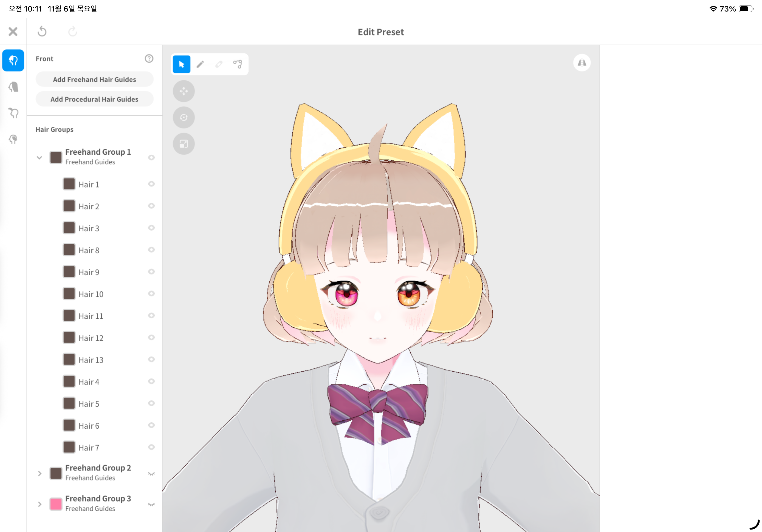762x532 pixels.
Task: Click the rotate camera button
Action: (184, 117)
